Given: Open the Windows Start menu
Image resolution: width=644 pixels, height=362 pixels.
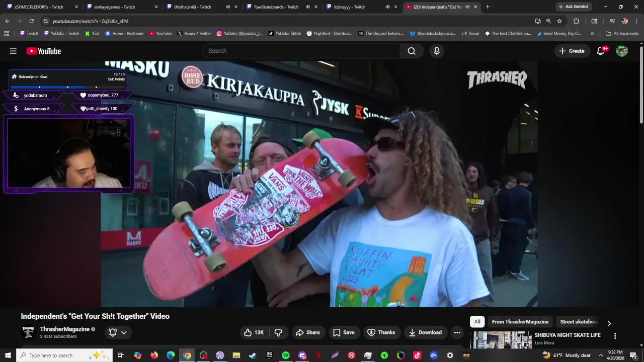Looking at the screenshot, I should pos(8,355).
